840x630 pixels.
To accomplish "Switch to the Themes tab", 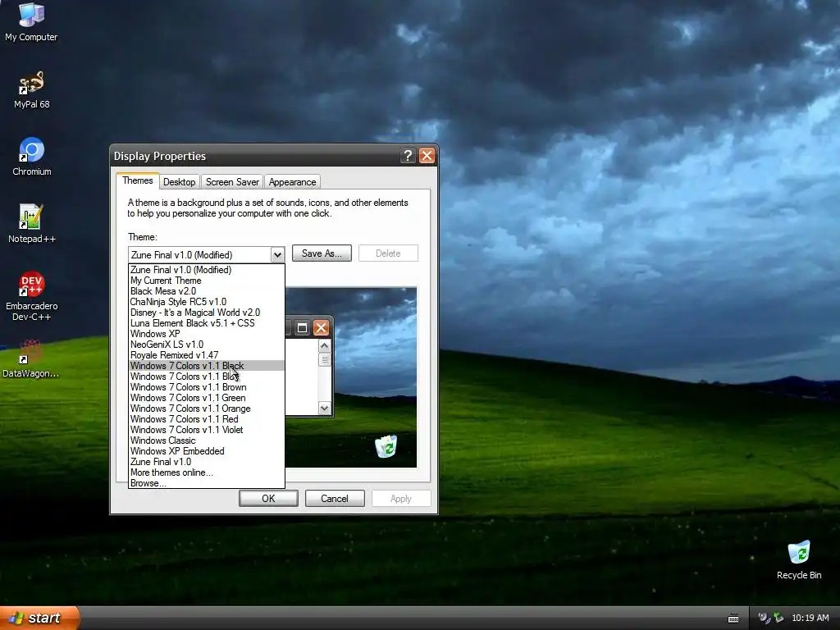I will (x=138, y=180).
